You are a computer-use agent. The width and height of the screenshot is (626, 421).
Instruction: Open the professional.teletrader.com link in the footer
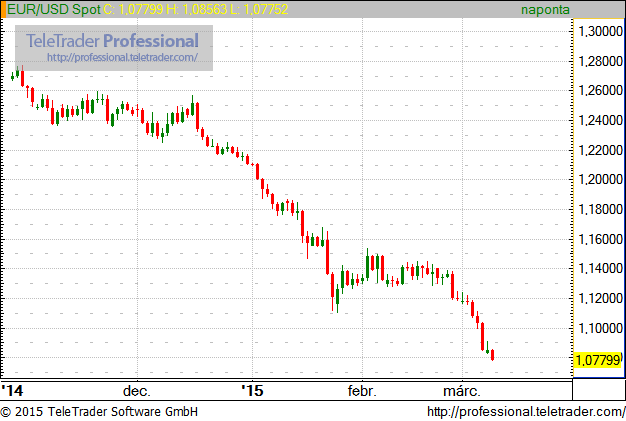pyautogui.click(x=526, y=412)
